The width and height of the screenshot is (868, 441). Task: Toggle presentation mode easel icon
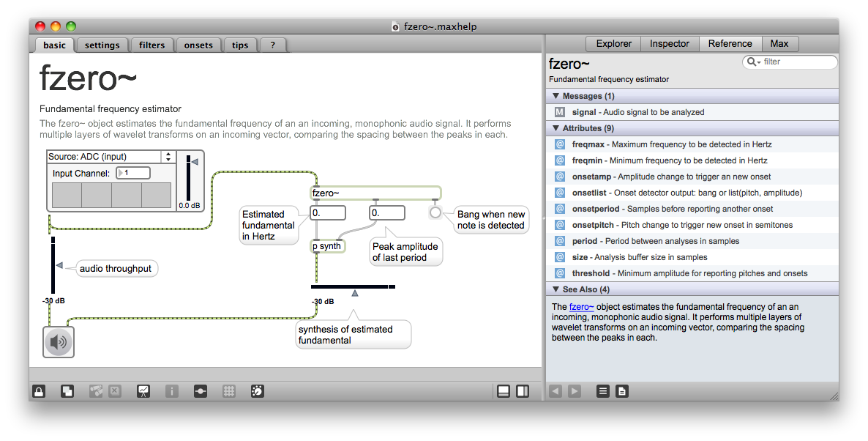143,391
